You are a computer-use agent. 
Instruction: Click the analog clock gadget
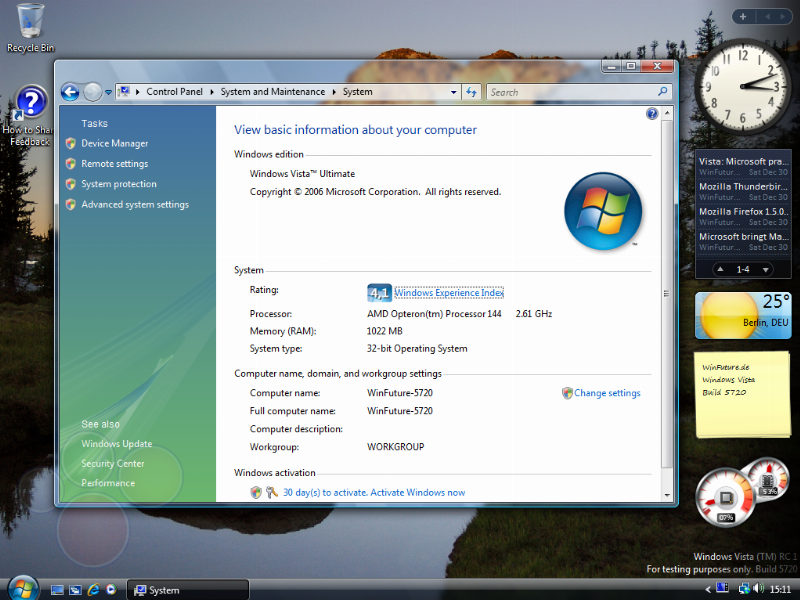742,87
